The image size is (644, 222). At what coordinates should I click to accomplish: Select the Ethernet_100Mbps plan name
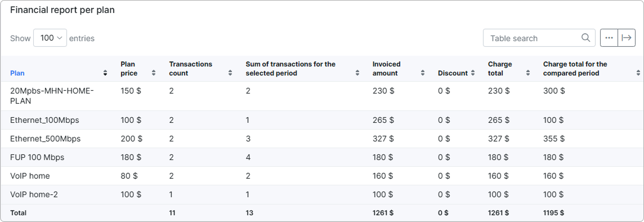coord(45,121)
